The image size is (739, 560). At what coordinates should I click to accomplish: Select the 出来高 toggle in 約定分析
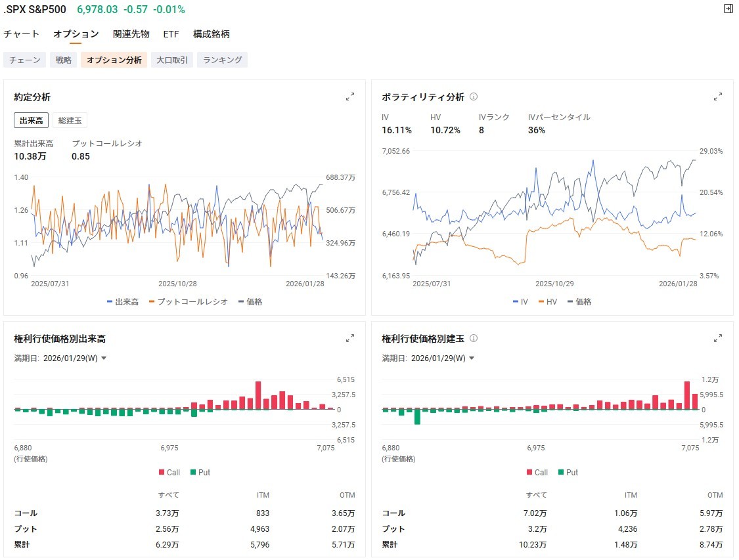(x=32, y=120)
